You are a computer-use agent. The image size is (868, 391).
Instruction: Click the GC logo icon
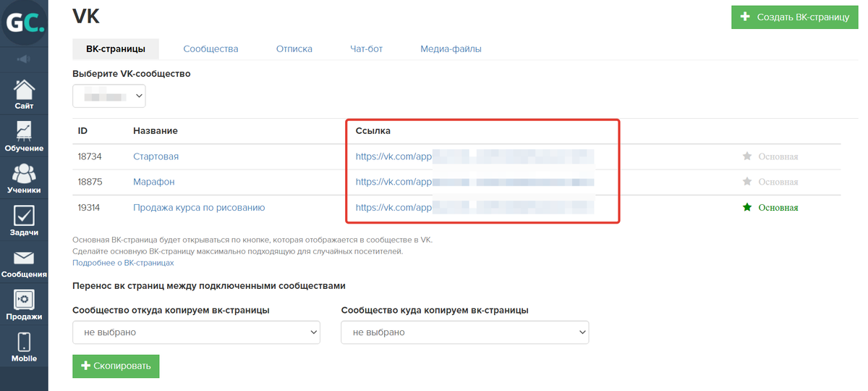24,23
